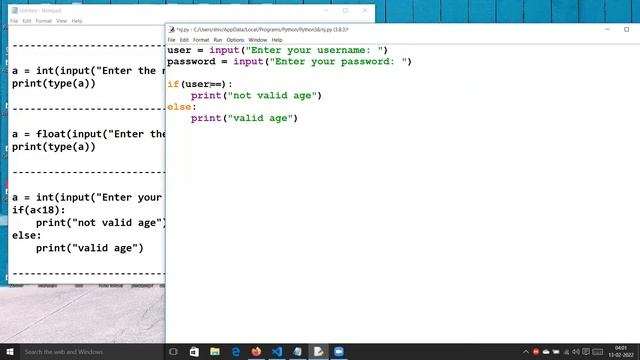Maximize the Notepad window
Image resolution: width=640 pixels, height=360 pixels.
click(x=345, y=10)
